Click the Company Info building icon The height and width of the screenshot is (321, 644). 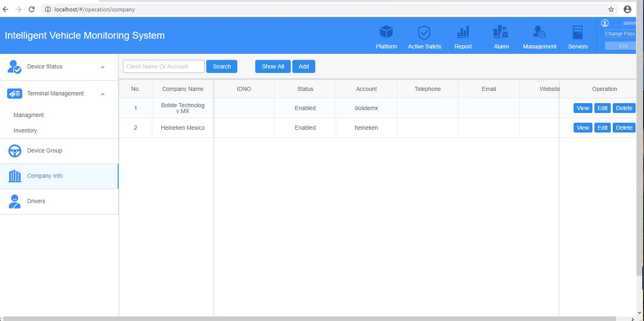pyautogui.click(x=15, y=176)
